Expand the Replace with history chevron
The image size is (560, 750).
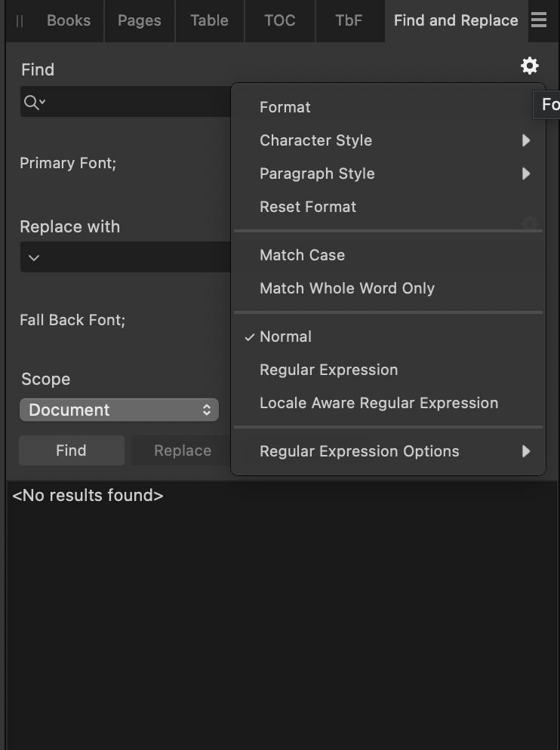(x=33, y=257)
